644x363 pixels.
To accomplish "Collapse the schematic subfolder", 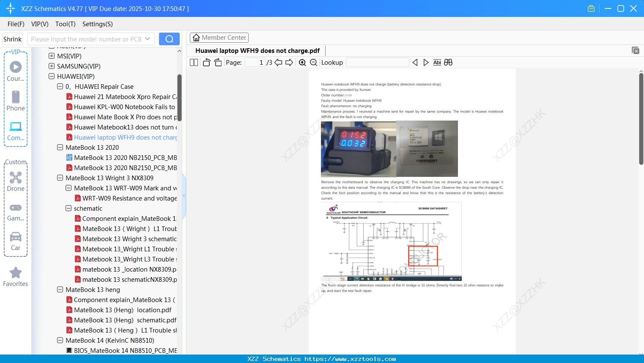I will [69, 208].
